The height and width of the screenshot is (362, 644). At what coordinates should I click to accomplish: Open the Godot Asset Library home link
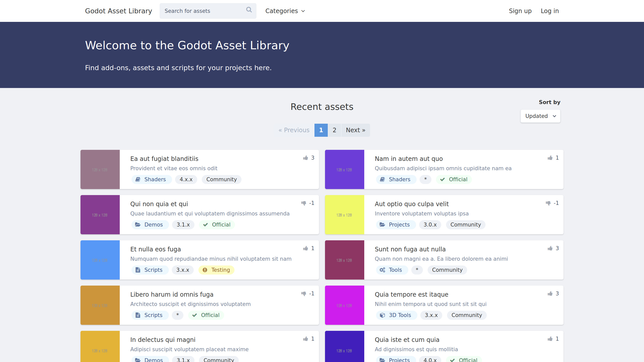pyautogui.click(x=118, y=11)
